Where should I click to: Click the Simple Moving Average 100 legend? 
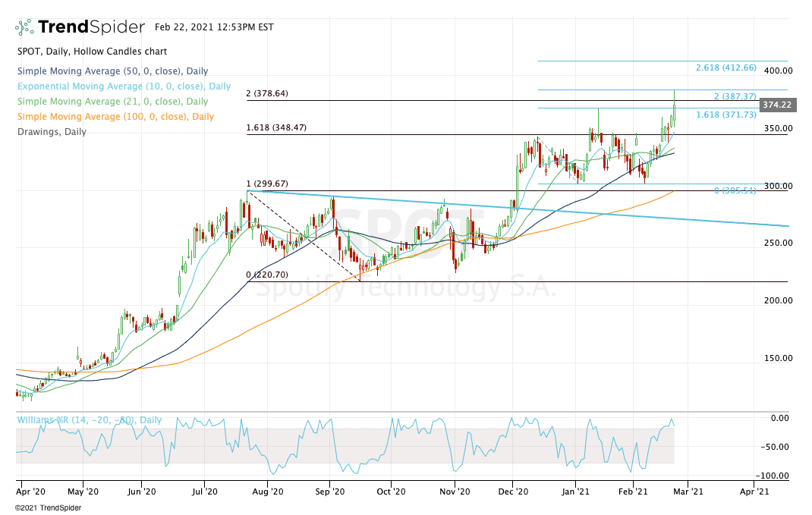point(114,117)
